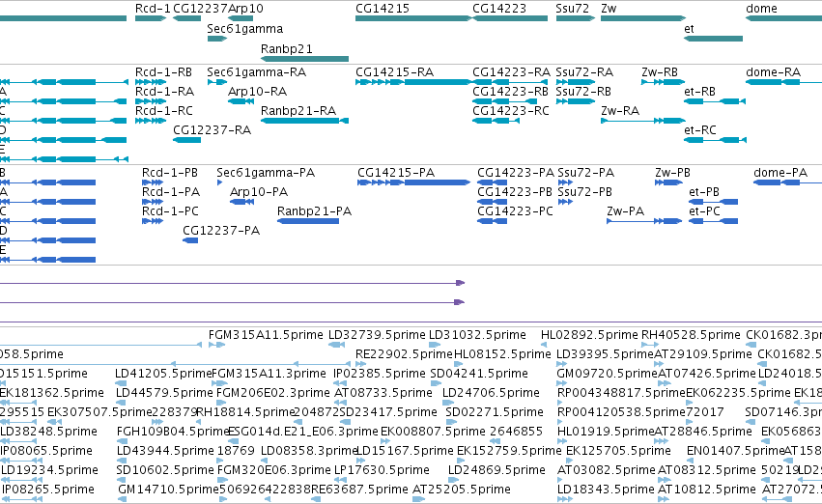Click the Rcd-1 gene label

tap(153, 9)
